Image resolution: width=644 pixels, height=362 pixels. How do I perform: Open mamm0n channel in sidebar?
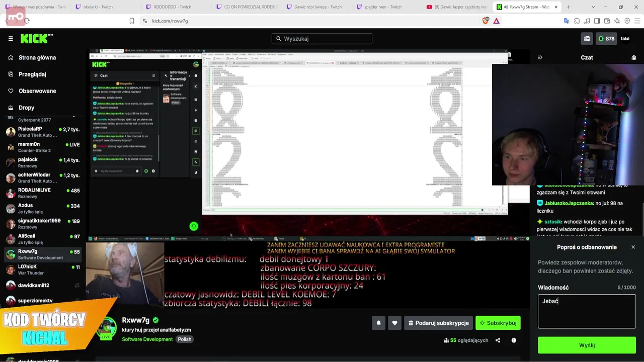coord(43,147)
